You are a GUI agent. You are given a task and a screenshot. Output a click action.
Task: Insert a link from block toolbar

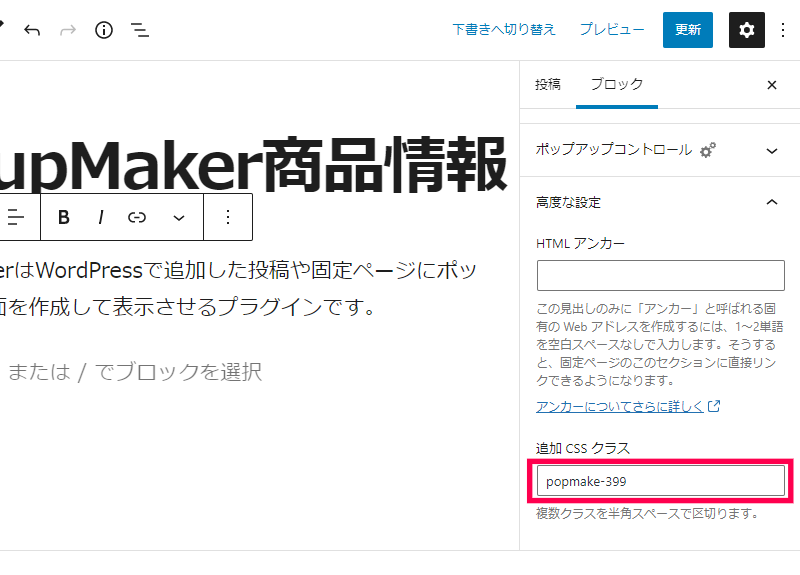tap(137, 217)
